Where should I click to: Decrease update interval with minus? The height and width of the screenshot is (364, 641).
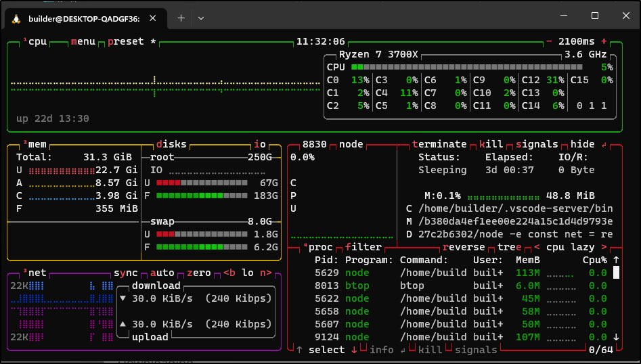(x=549, y=42)
